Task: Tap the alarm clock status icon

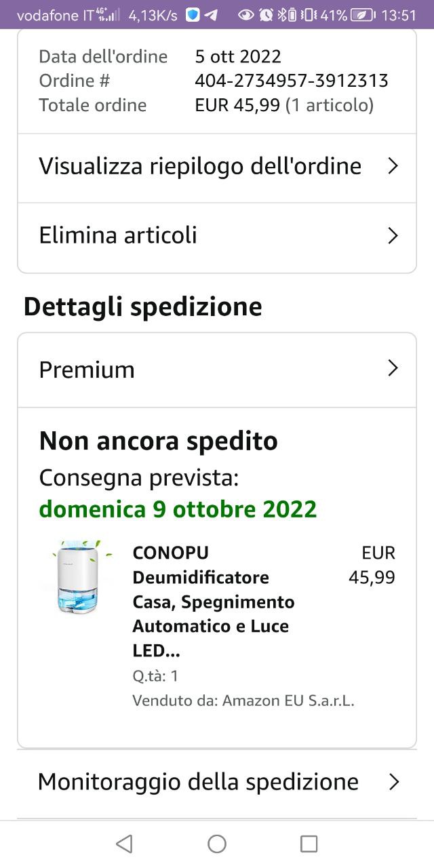Action: [x=266, y=15]
